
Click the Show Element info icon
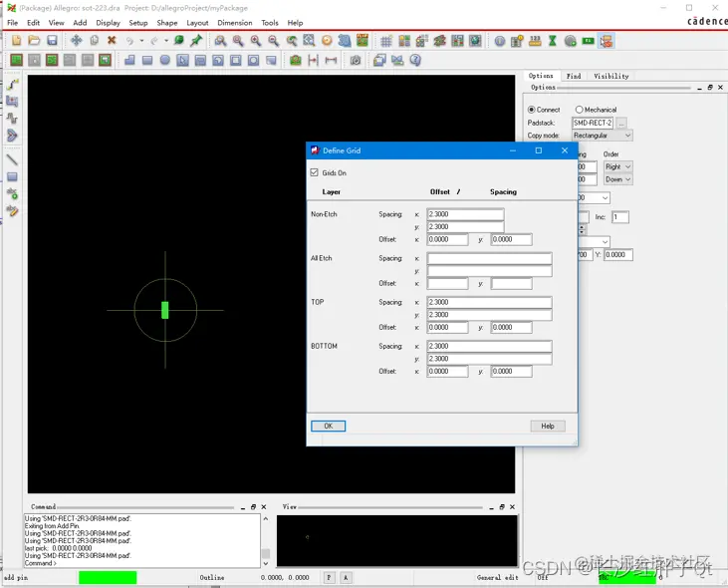tap(500, 41)
